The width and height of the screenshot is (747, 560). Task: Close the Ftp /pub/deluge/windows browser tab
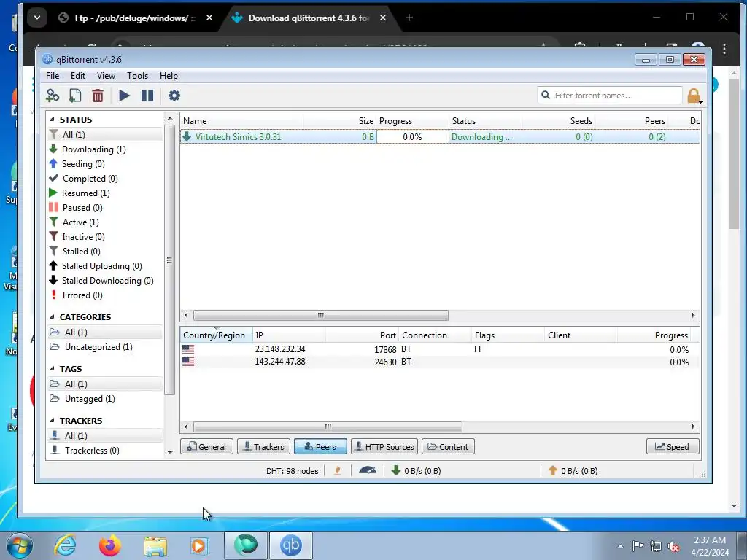209,17
